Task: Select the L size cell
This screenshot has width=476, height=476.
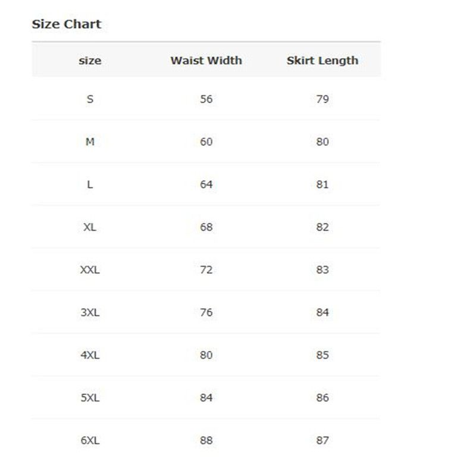Action: pos(90,184)
